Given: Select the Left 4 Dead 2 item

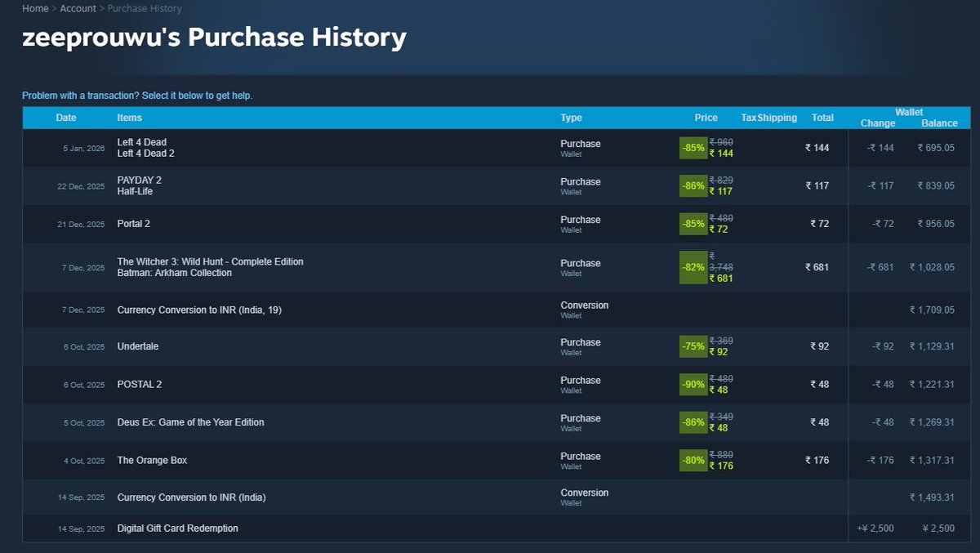Looking at the screenshot, I should point(145,154).
